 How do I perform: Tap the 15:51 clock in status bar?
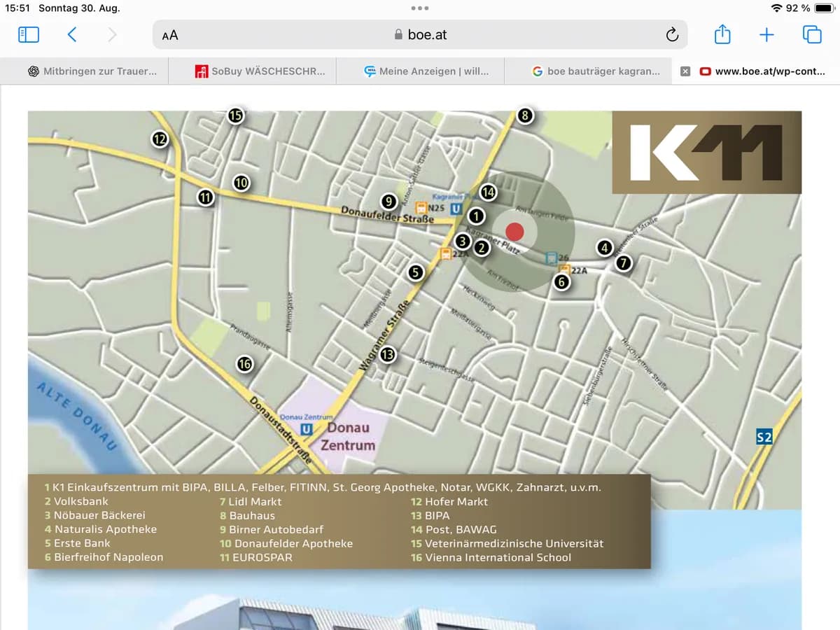(x=17, y=8)
